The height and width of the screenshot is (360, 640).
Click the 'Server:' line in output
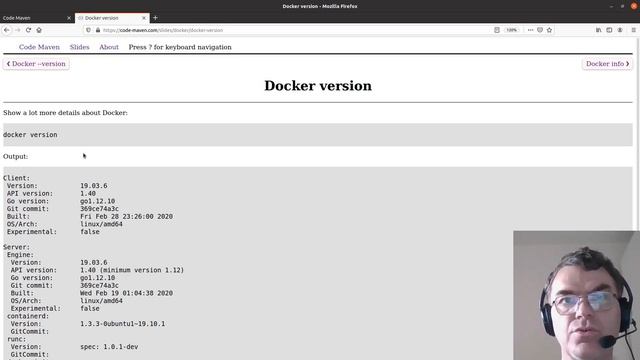[16, 247]
